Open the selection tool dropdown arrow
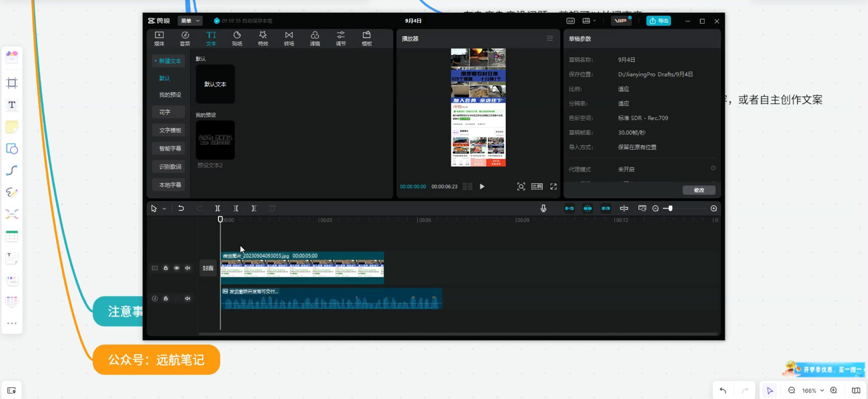Viewport: 868px width, 399px height. [164, 209]
